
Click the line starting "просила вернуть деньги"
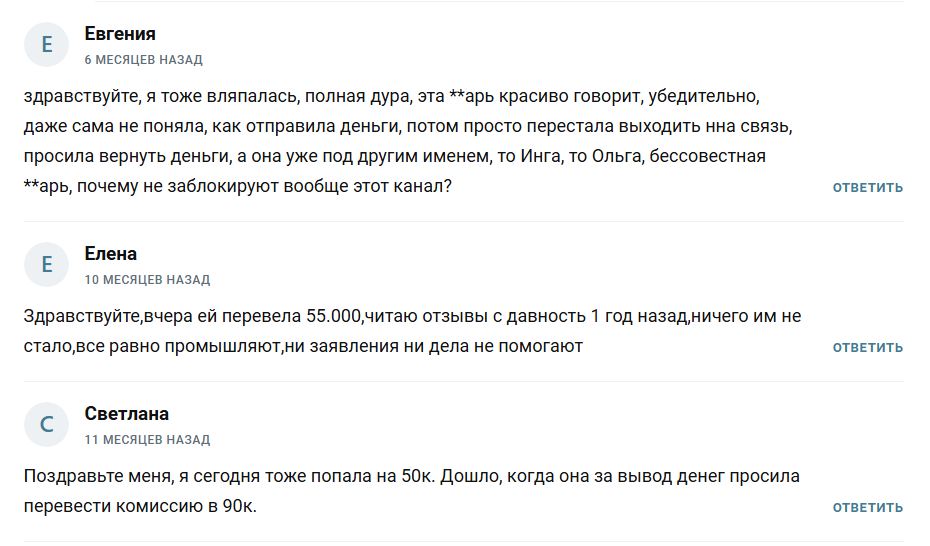point(394,156)
